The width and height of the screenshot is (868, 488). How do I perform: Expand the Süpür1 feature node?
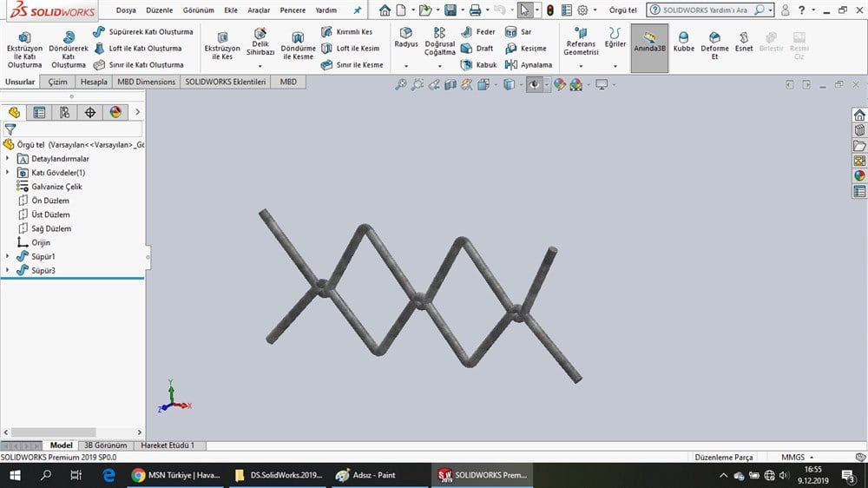8,256
